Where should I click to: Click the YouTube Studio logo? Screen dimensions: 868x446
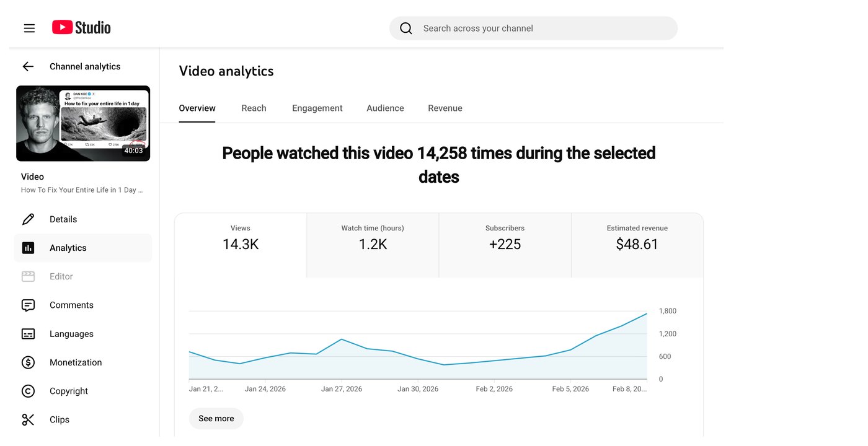pos(81,28)
